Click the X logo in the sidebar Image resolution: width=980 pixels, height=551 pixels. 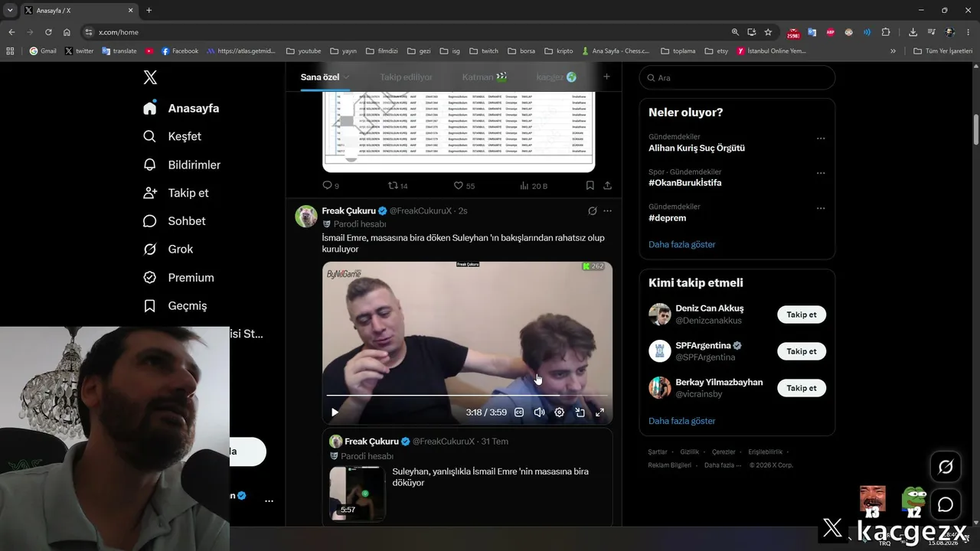[150, 77]
